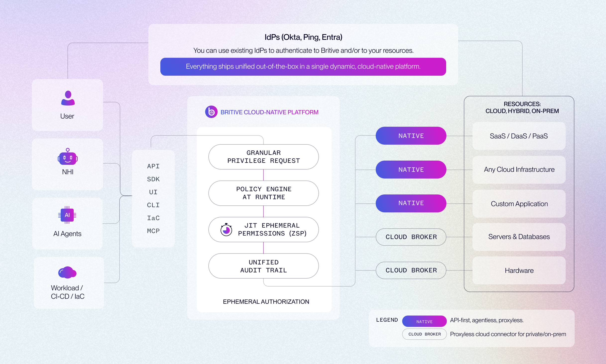
Task: Click the Any Cloud Infrastructure resource card
Action: coord(519,170)
